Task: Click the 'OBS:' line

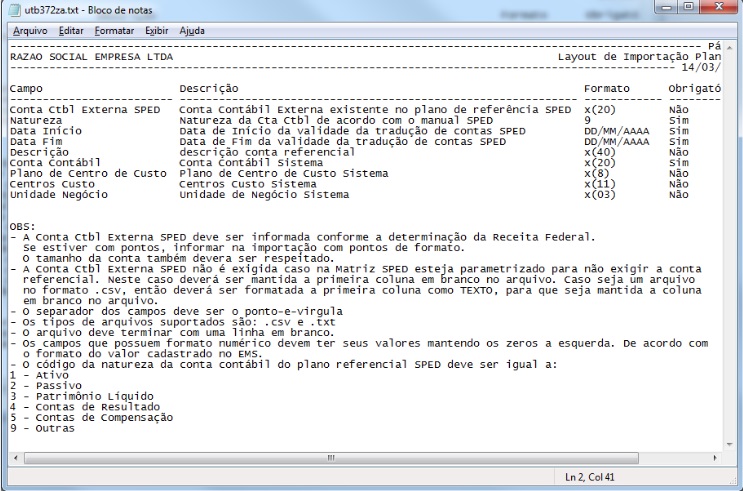Action: click(23, 227)
